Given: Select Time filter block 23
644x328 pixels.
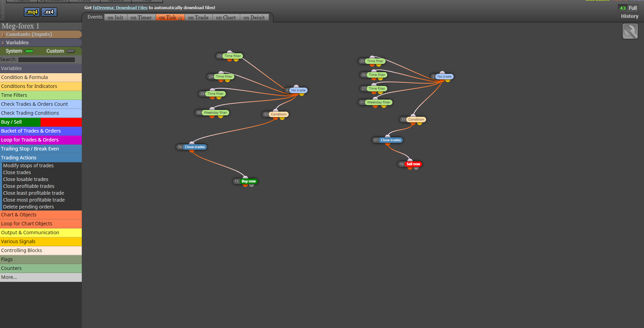Looking at the screenshot, I should click(x=233, y=56).
